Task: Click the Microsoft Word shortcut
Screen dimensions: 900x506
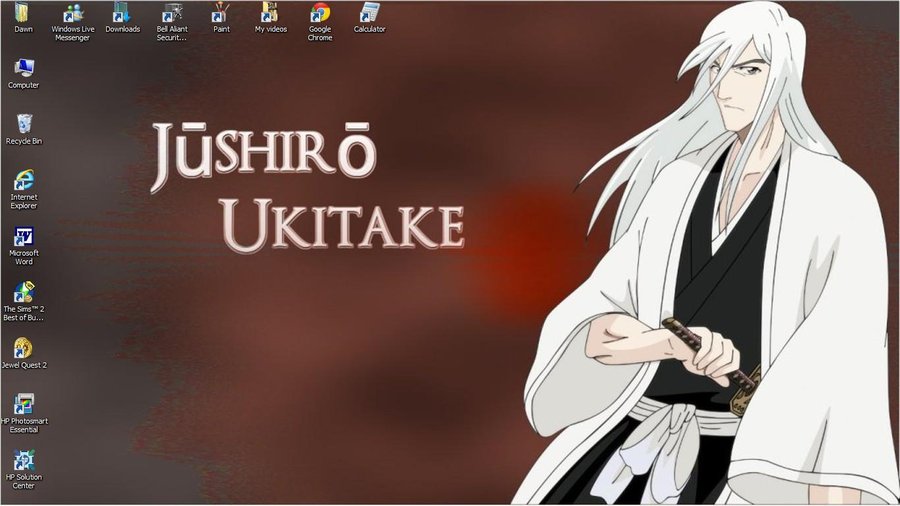Action: point(23,238)
